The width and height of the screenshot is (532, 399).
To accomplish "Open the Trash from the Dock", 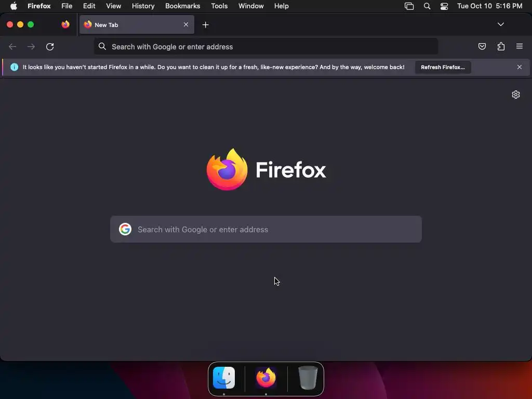I will click(x=308, y=378).
